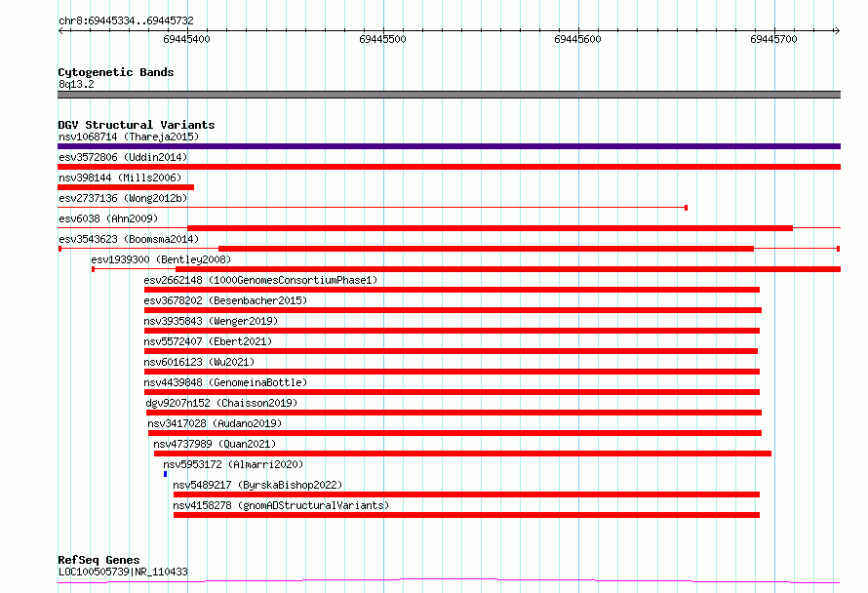Select the red bar under nsv5489217 (ByrskaBishop2022)
The height and width of the screenshot is (593, 868).
pos(466,494)
